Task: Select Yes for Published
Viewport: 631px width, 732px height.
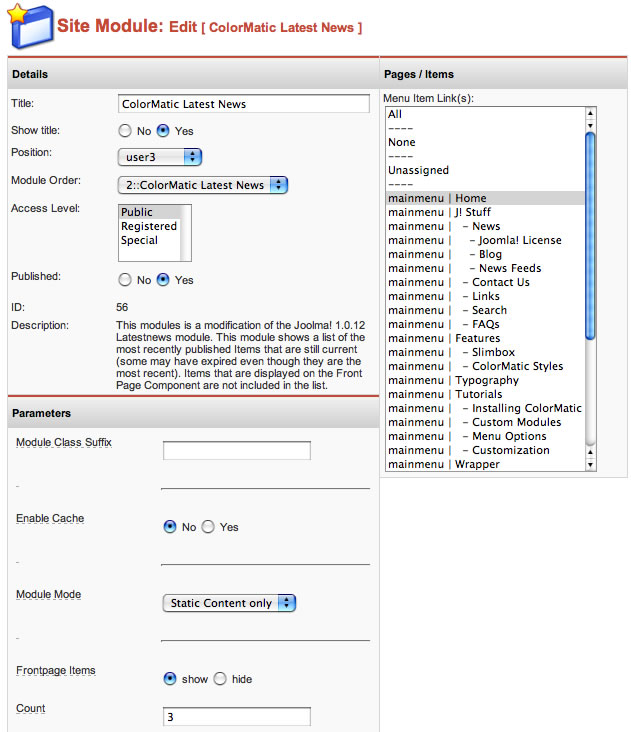Action: coord(164,280)
